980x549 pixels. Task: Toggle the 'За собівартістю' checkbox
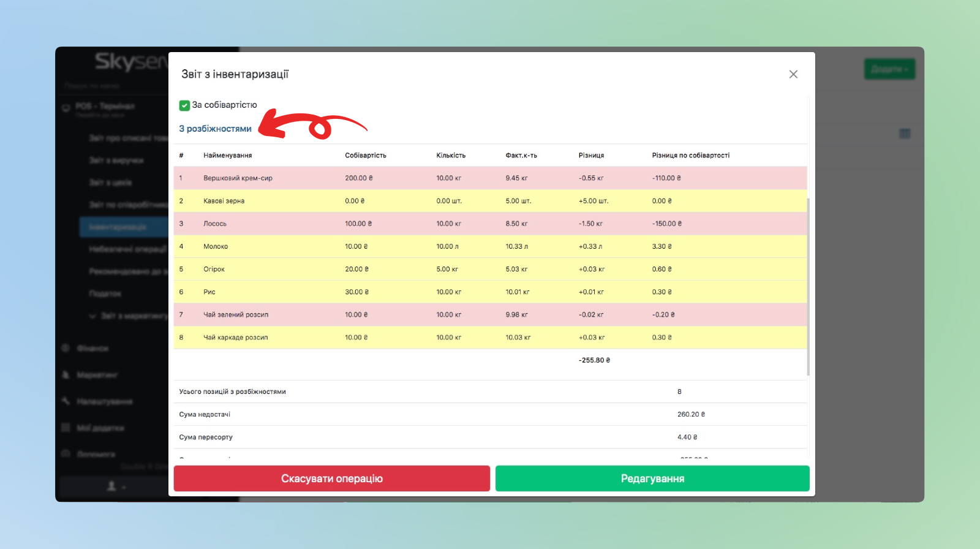184,105
